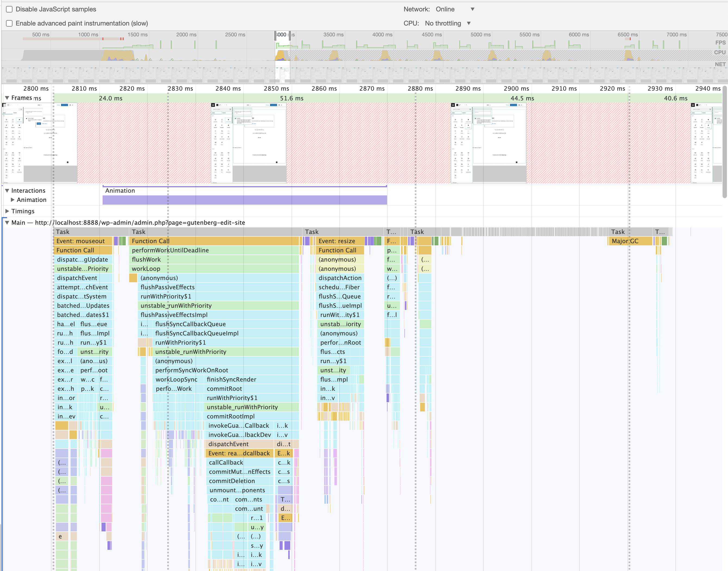Click the flame chart vertical scrollbar
The height and width of the screenshot is (571, 728).
point(725,142)
